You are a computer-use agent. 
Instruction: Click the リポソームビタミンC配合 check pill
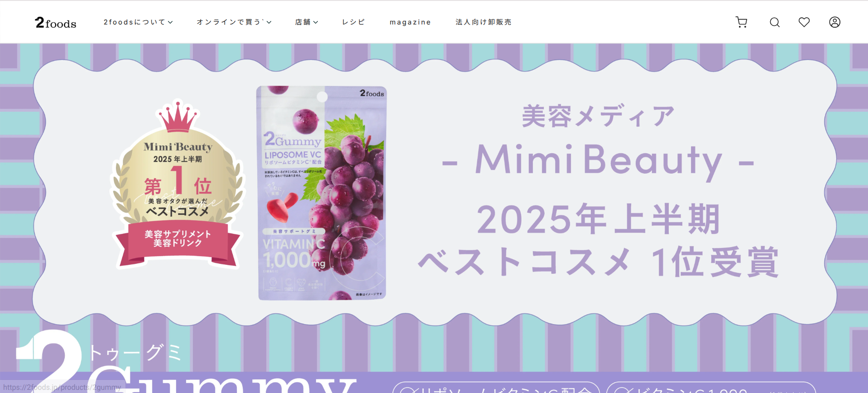click(x=496, y=388)
